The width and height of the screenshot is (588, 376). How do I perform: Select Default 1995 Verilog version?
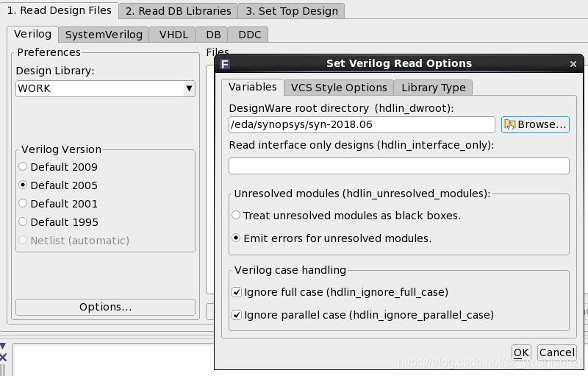click(x=24, y=222)
